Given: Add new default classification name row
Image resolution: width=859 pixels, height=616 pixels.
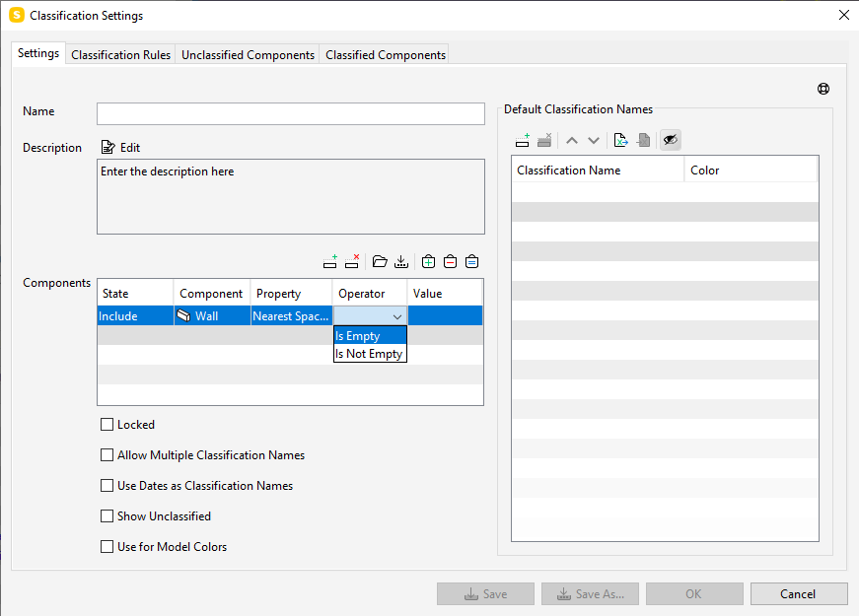Looking at the screenshot, I should [523, 140].
